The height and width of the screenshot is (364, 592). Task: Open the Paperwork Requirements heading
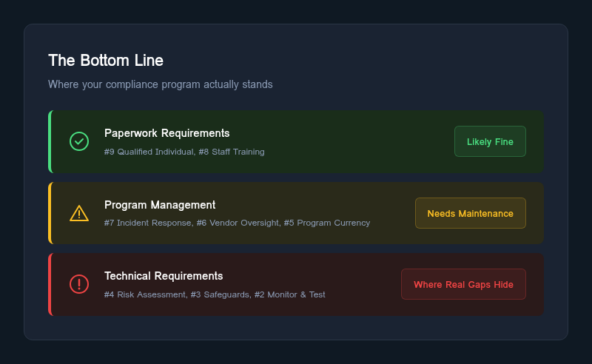point(166,133)
